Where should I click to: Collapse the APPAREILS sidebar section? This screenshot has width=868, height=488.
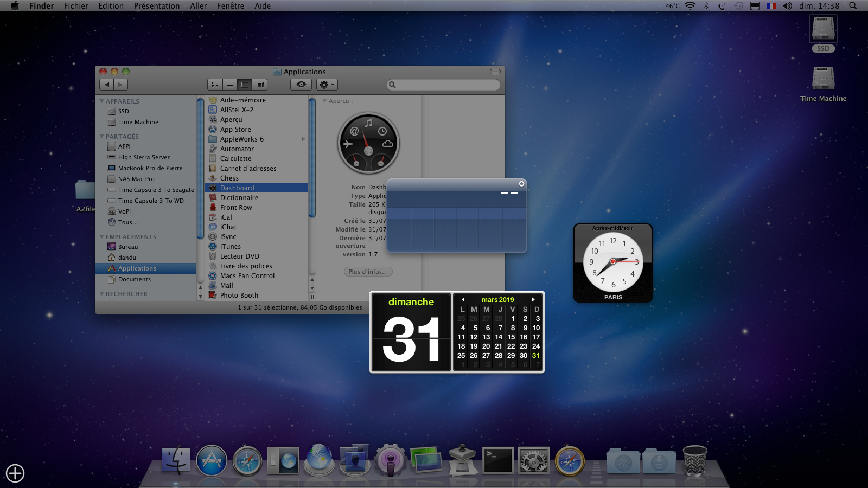(101, 101)
